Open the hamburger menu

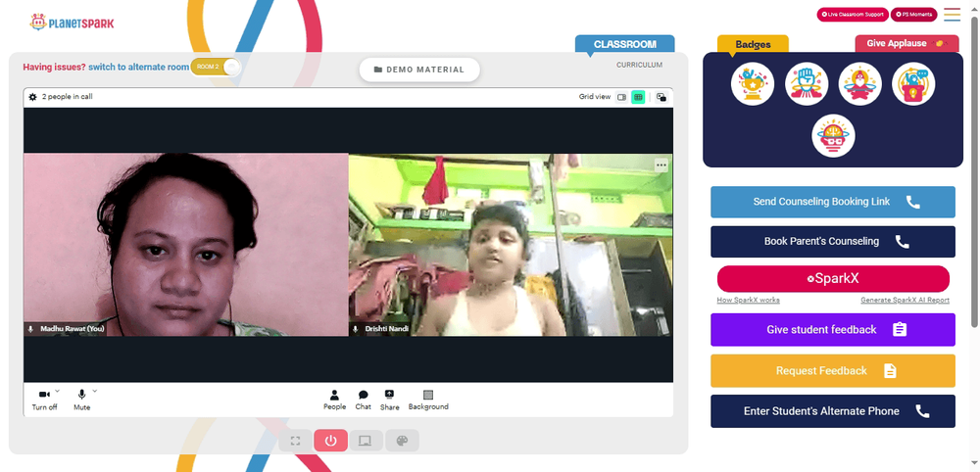coord(952,15)
